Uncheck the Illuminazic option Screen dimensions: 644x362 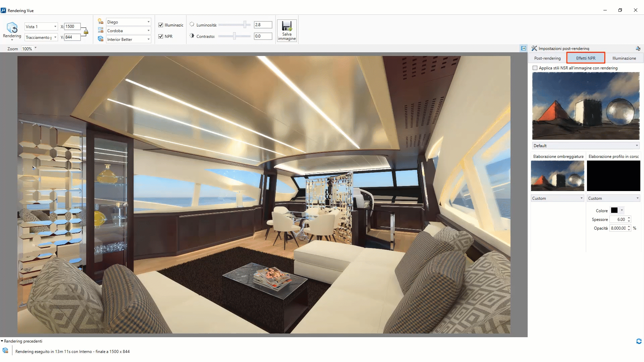[161, 25]
